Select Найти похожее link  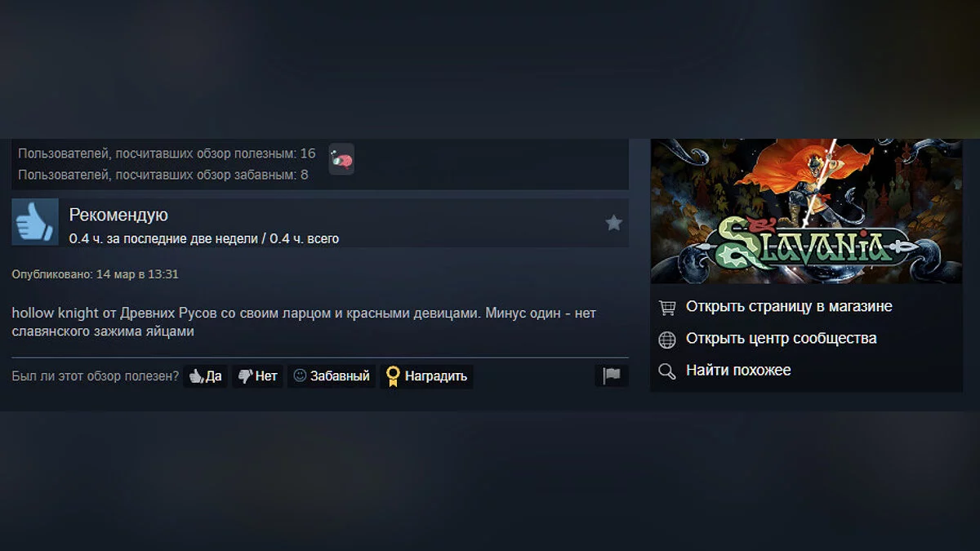(738, 371)
